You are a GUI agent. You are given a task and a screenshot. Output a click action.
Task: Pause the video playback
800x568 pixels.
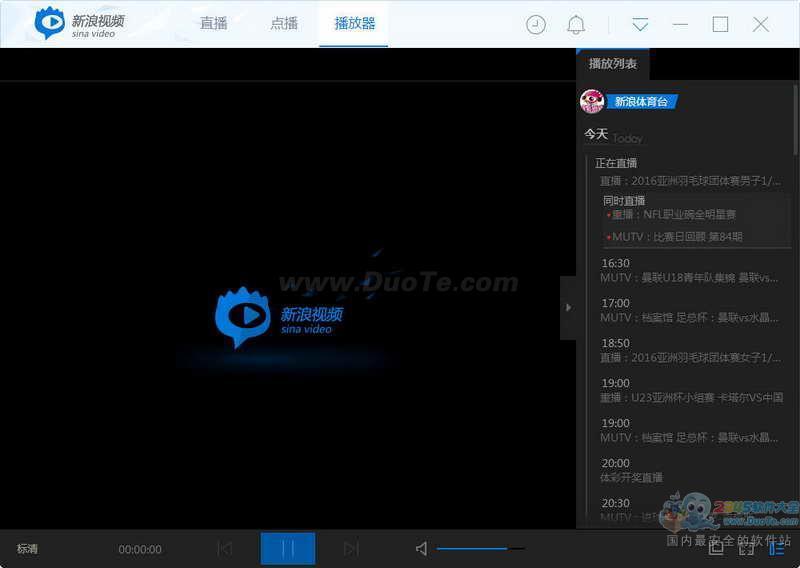pyautogui.click(x=288, y=548)
